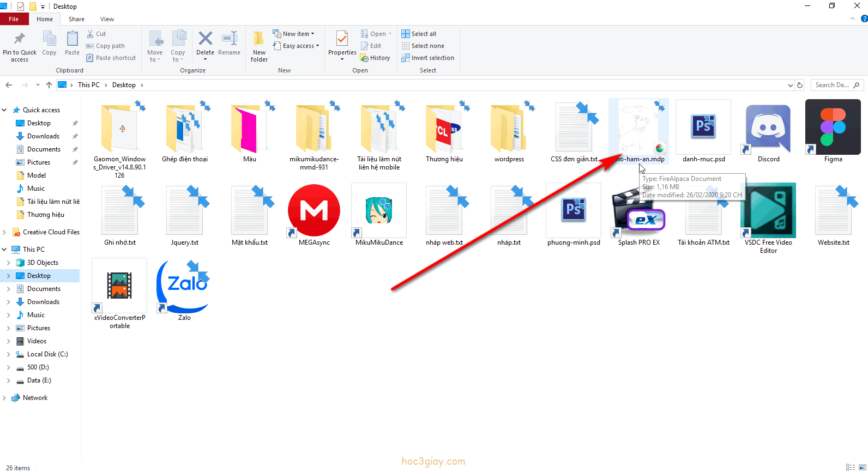Viewport: 868px width, 473px height.
Task: Open the View ribbon tab
Action: 107,19
